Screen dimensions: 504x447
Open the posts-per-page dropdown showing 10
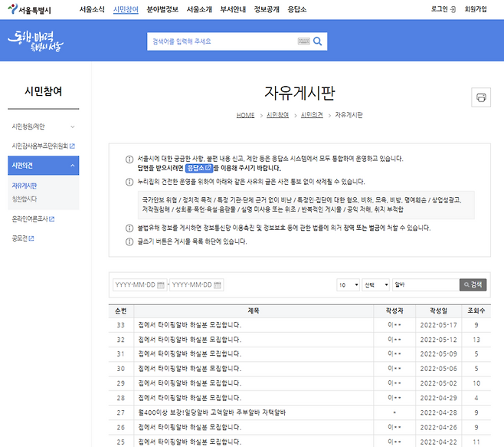tap(347, 285)
